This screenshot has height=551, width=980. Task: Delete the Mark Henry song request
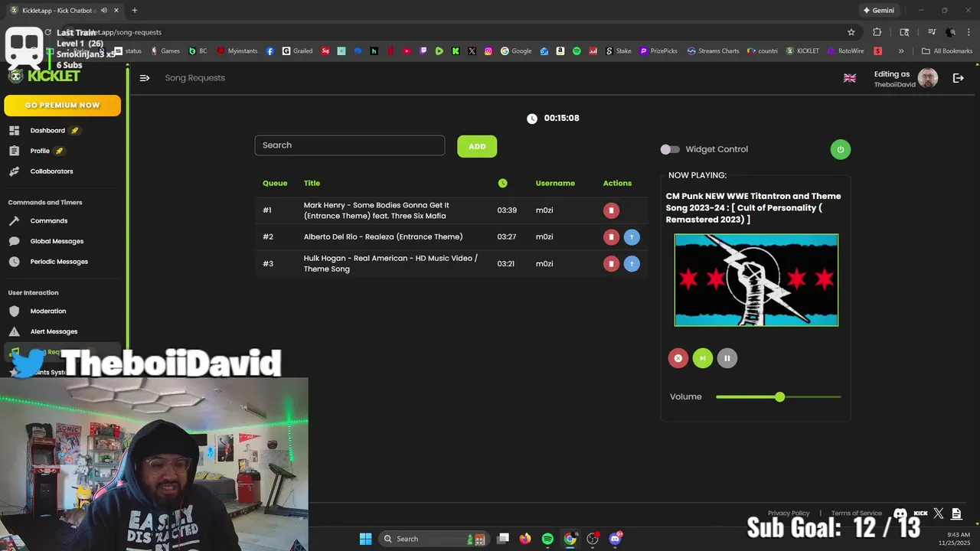611,210
